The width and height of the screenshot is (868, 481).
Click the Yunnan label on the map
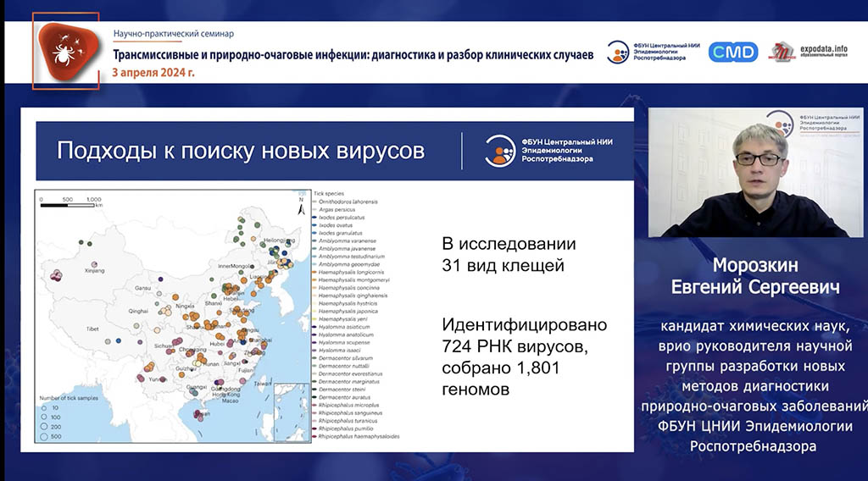(x=157, y=380)
